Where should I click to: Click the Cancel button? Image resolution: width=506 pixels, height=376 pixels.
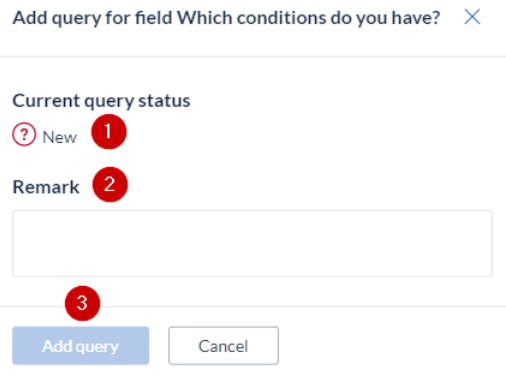[223, 346]
